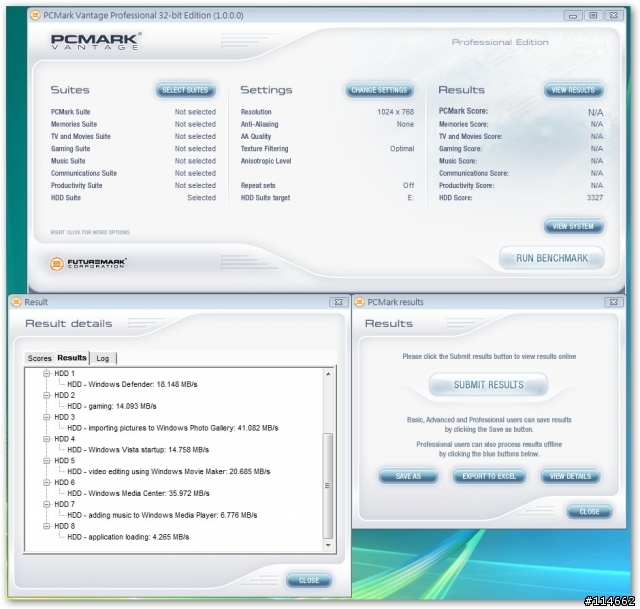
Task: Close the PCMark Vantage main window
Action: coord(613,16)
